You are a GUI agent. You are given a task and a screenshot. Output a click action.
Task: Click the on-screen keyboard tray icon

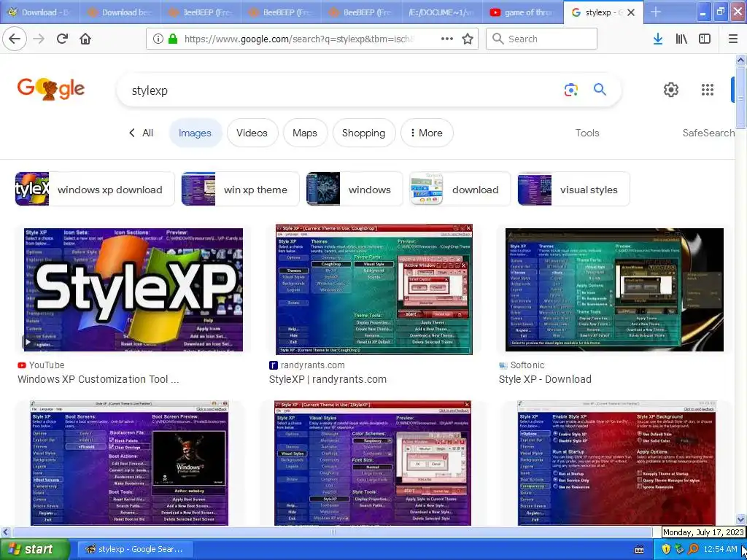coord(639,550)
